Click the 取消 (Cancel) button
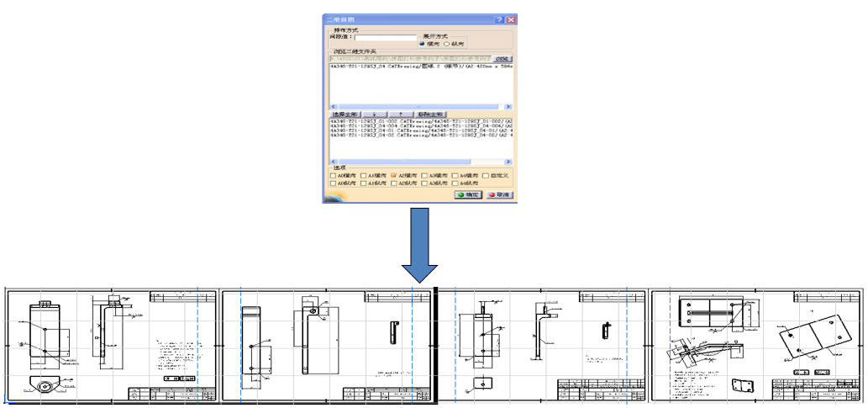 (x=497, y=194)
